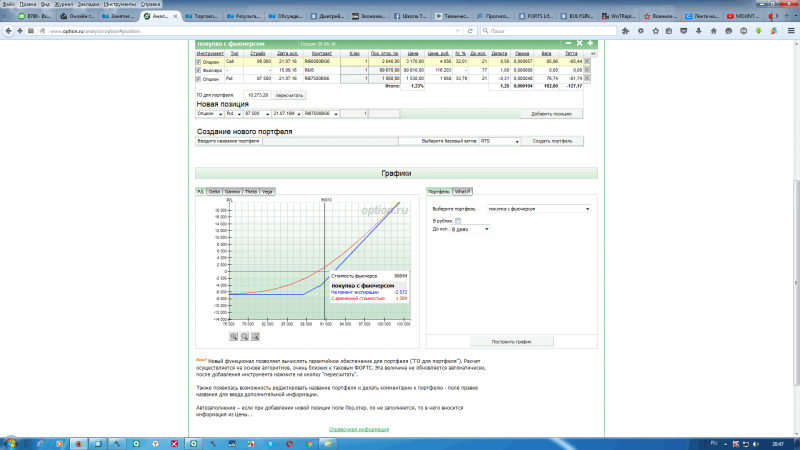The height and width of the screenshot is (450, 800).
Task: Open the Put/Call dropdown in new position
Action: (234, 114)
